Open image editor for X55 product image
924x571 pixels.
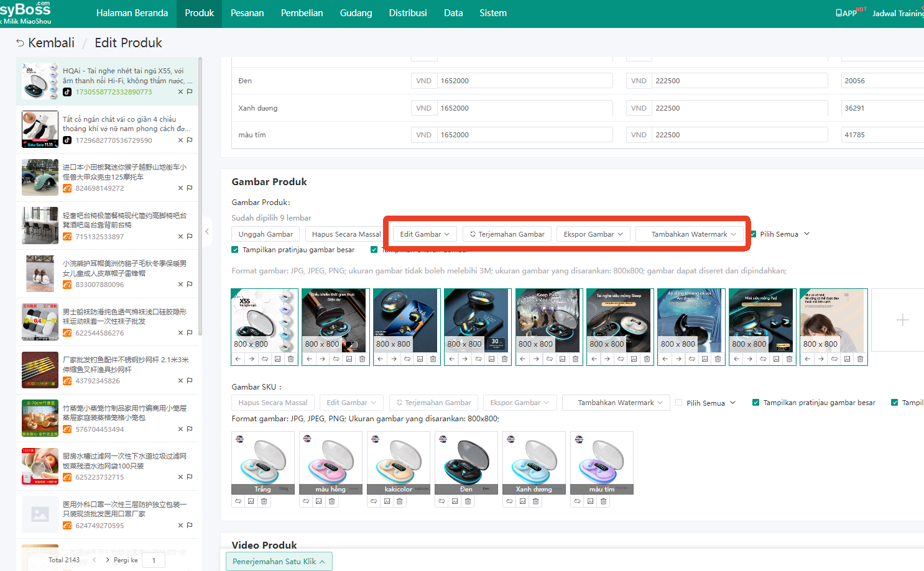(x=277, y=359)
